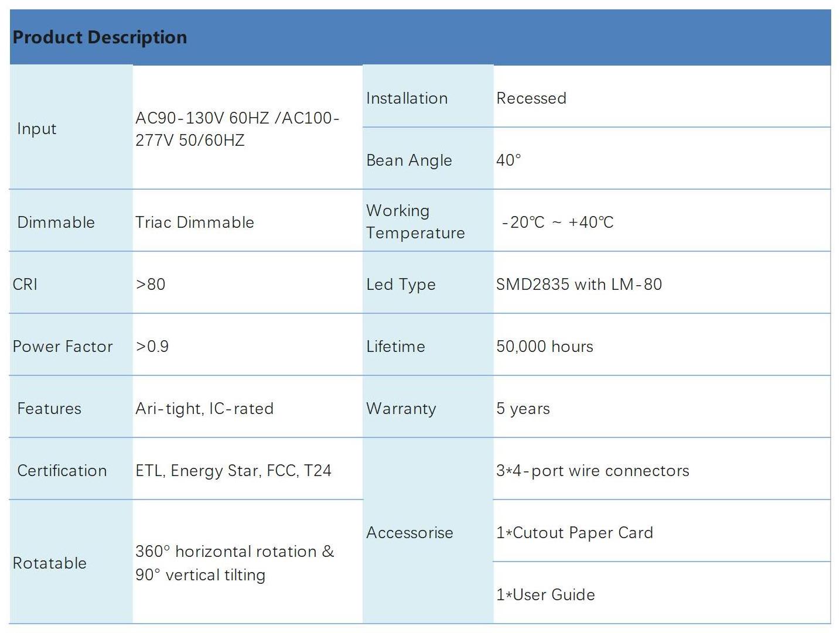Click the 'AC90-130V 60HZ /AC100-277V 50/60HZ' value
The width and height of the screenshot is (840, 633).
point(237,129)
